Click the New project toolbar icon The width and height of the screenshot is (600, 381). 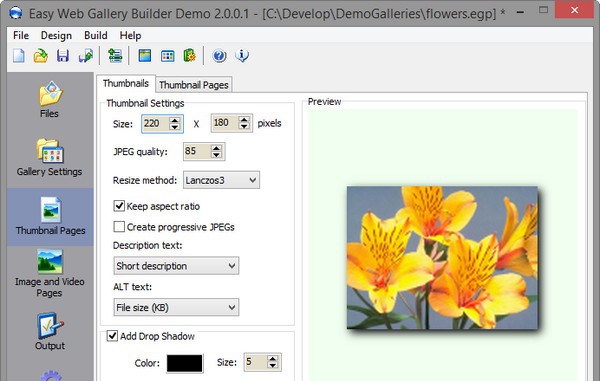pos(19,56)
